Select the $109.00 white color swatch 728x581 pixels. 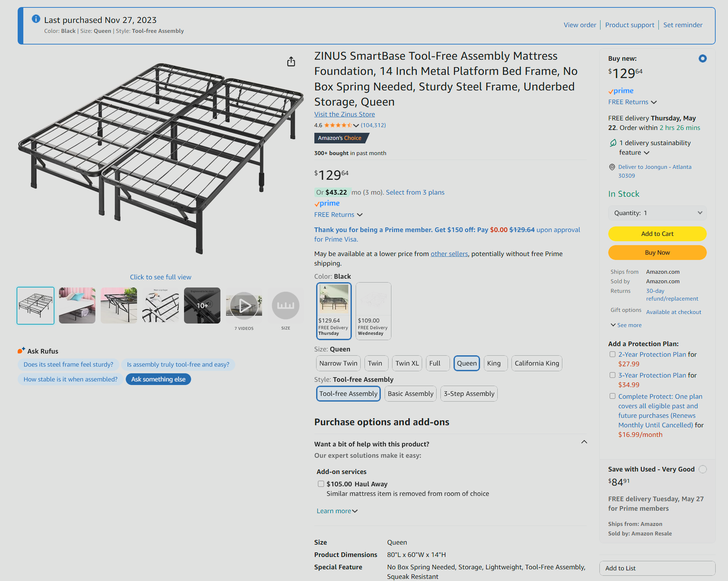tap(373, 311)
